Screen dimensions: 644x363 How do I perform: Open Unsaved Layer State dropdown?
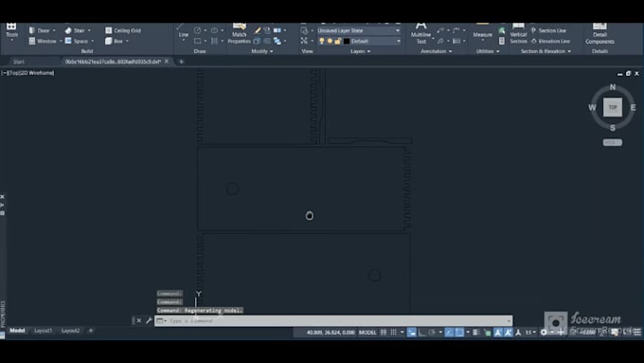coord(359,30)
